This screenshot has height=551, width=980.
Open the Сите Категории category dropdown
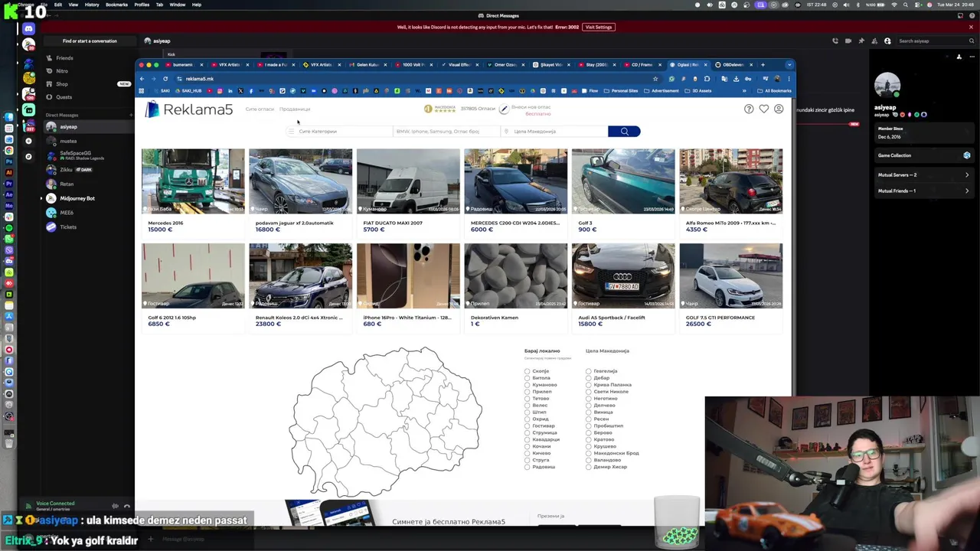(338, 132)
